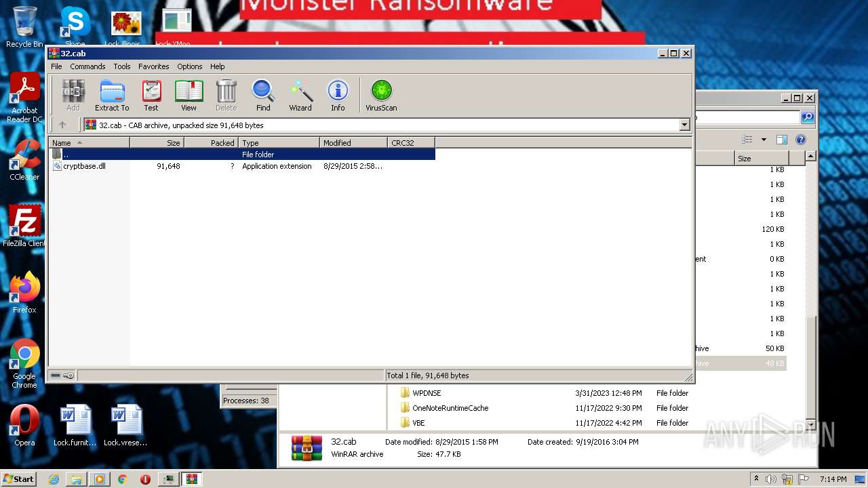This screenshot has width=868, height=488.
Task: Open Acrobat Reader DC desktop icon
Action: [24, 99]
